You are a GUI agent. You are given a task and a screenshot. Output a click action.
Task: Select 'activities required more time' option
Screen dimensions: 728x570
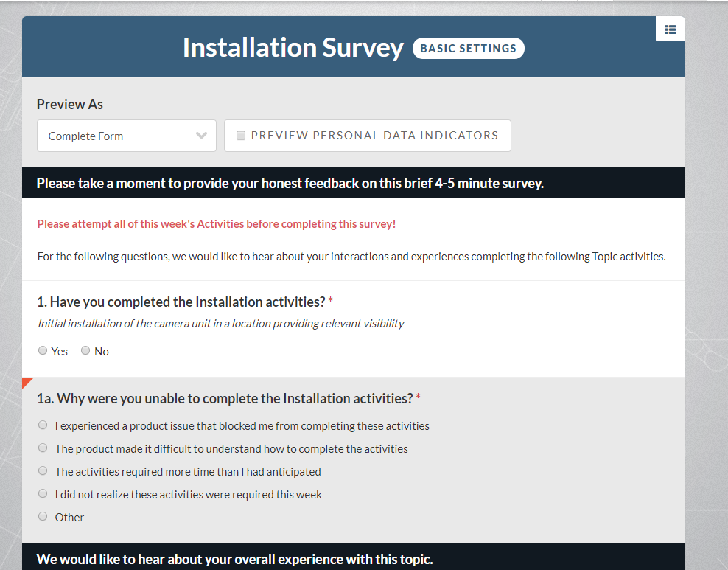click(x=43, y=470)
